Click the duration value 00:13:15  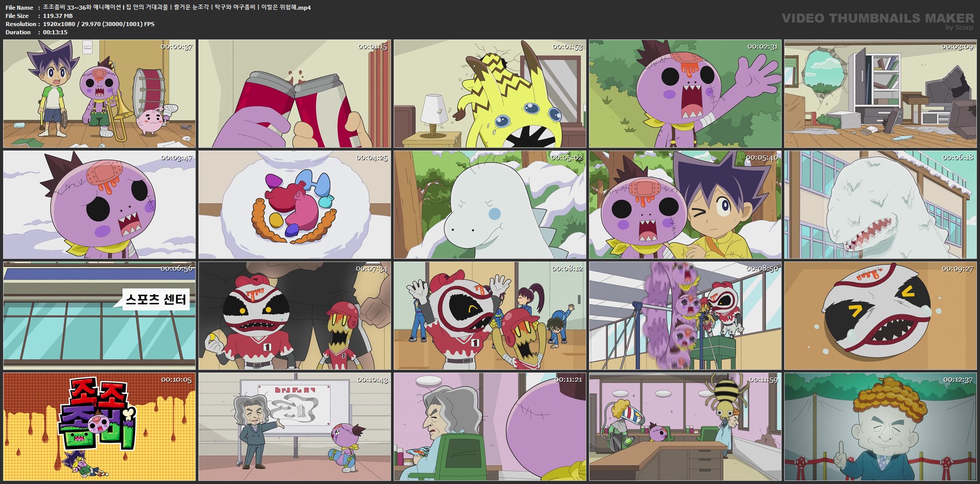point(55,32)
